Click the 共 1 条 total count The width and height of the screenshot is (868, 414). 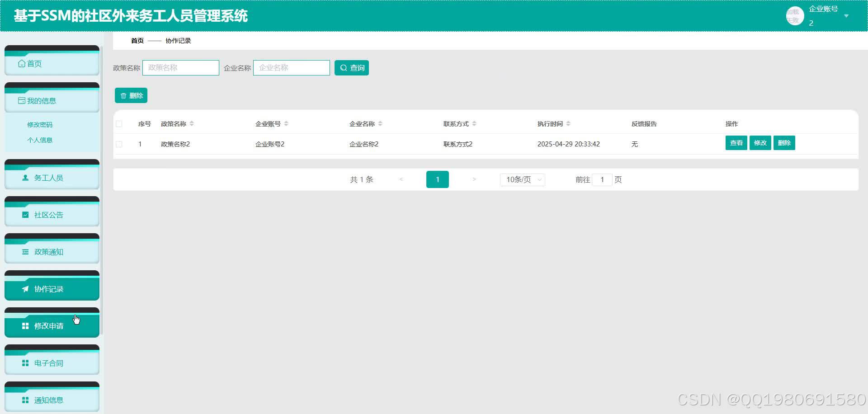(362, 179)
